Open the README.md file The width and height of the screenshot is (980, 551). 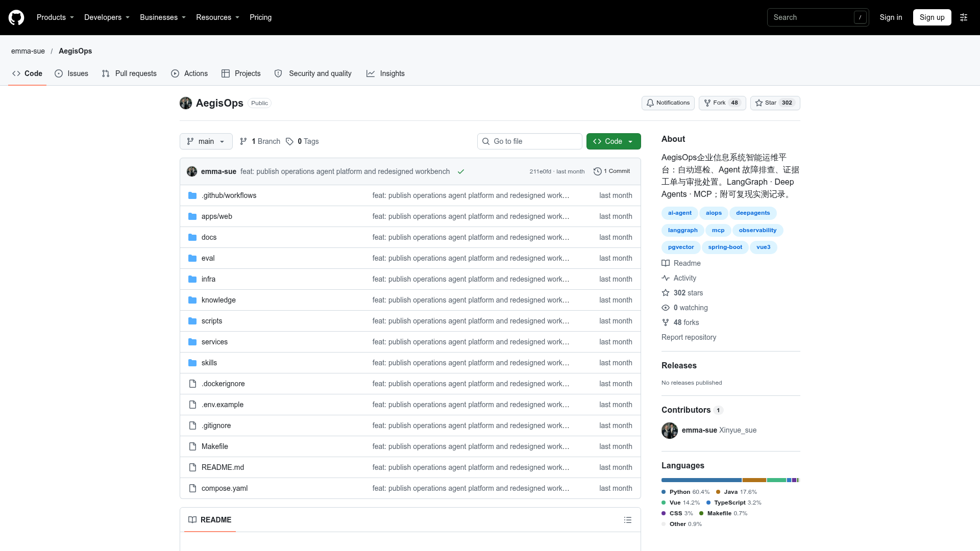pyautogui.click(x=223, y=467)
